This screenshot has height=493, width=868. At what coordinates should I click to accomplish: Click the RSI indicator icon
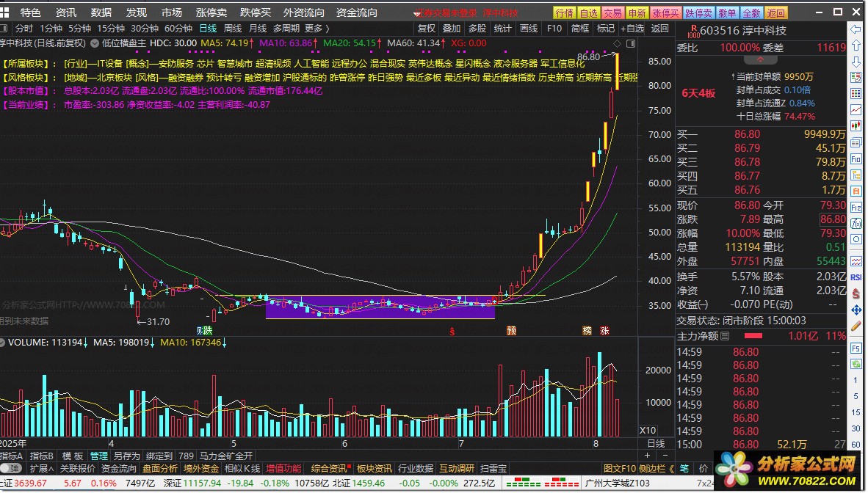[x=856, y=277]
